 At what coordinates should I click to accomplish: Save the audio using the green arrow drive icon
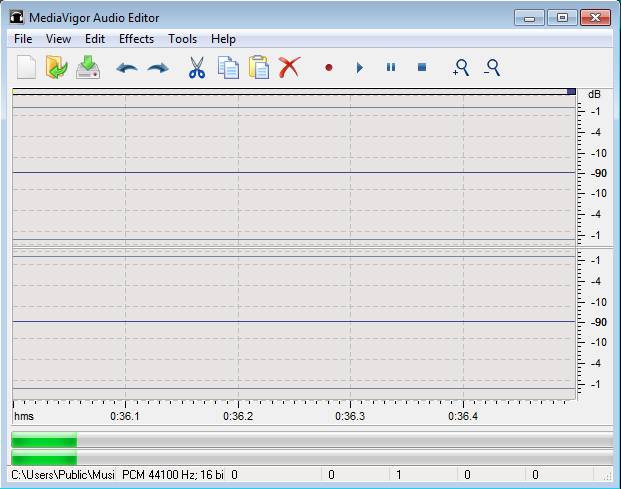pyautogui.click(x=88, y=68)
